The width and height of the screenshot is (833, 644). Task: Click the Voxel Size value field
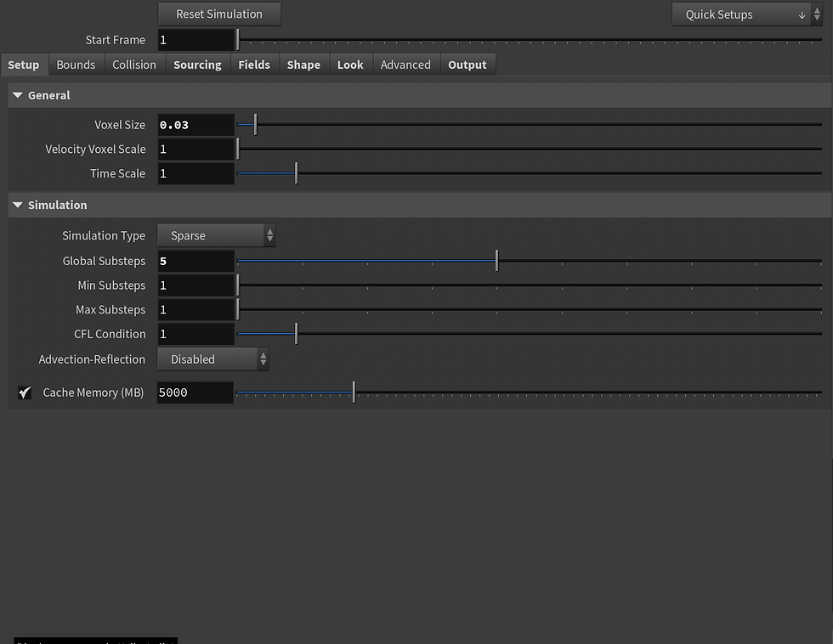point(196,125)
